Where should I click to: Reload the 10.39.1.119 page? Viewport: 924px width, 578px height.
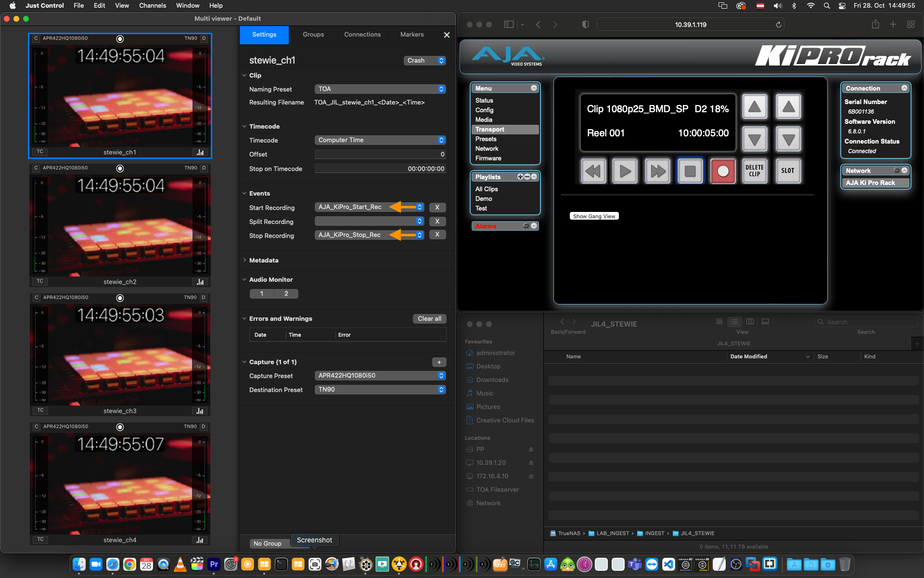tap(778, 25)
